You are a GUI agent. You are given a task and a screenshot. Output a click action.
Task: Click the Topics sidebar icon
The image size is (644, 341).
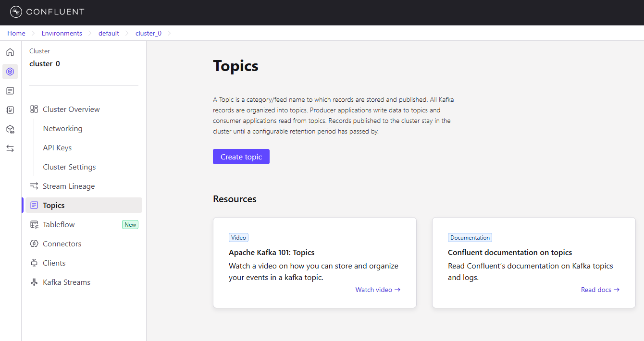34,205
